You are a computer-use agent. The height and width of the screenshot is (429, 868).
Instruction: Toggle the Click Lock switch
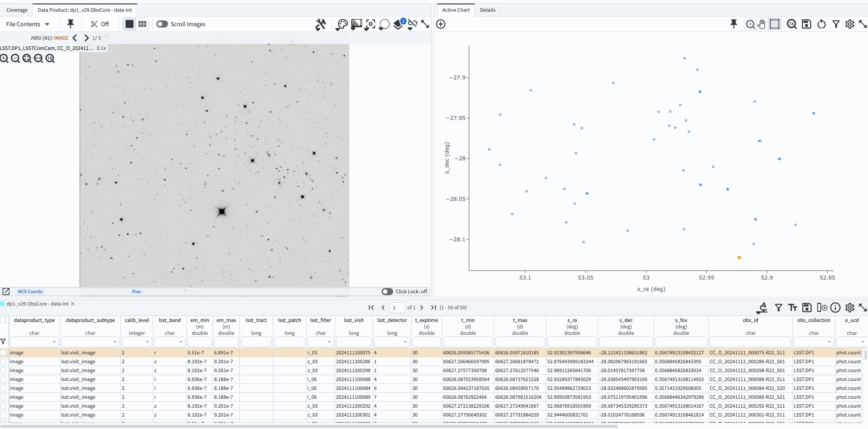(x=387, y=291)
